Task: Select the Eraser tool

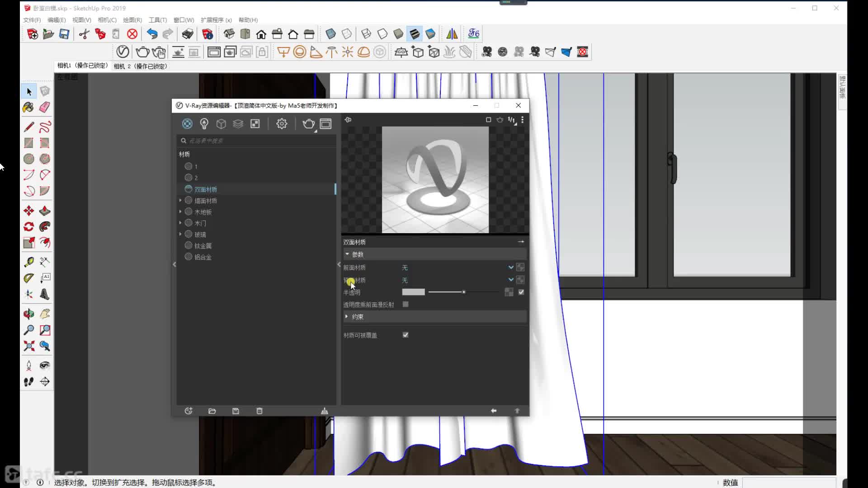Action: pos(45,108)
